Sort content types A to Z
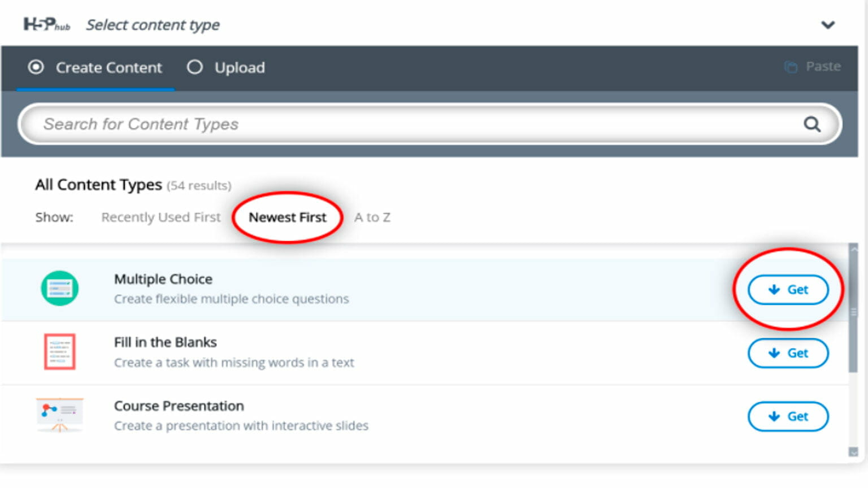This screenshot has width=868, height=488. [x=372, y=217]
